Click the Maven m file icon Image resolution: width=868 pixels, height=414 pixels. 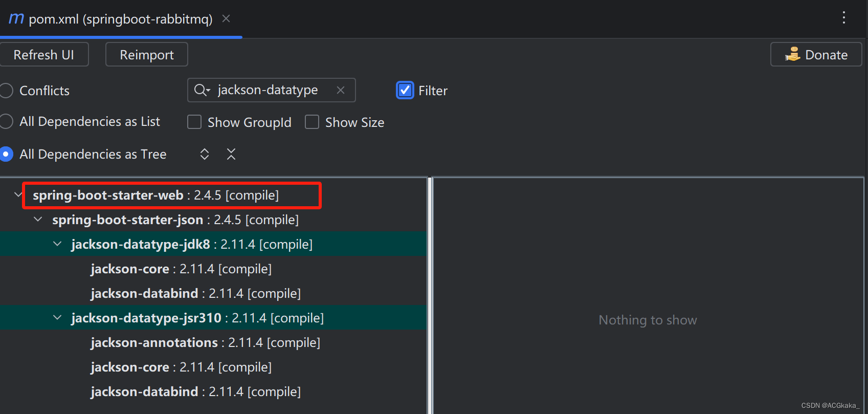pyautogui.click(x=16, y=19)
